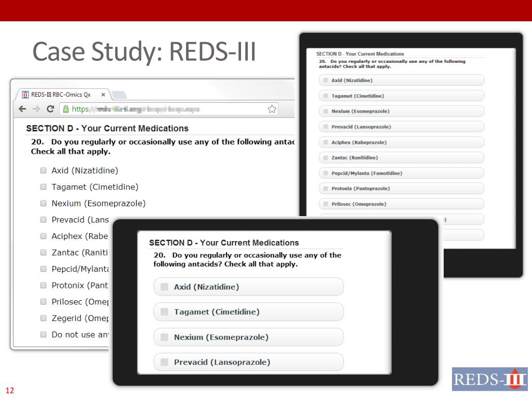Click the REDS-III logo on the slide
This screenshot has width=532, height=399.
(x=489, y=379)
